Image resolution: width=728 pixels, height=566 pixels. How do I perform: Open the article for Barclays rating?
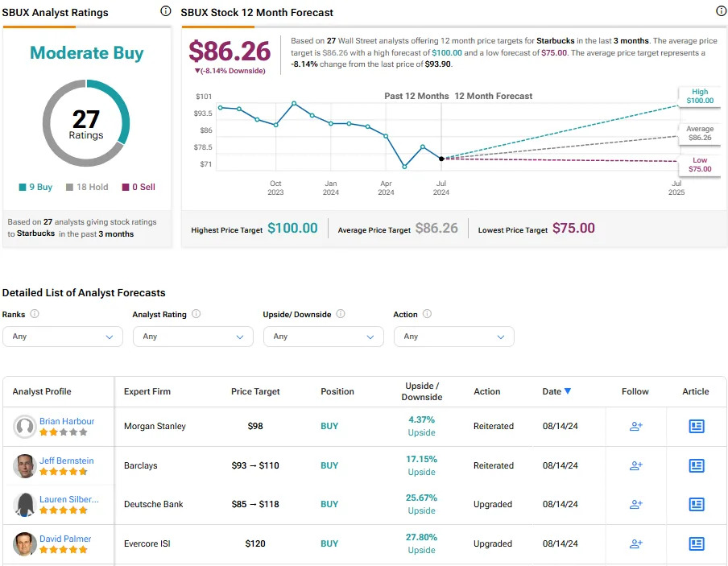pyautogui.click(x=697, y=465)
